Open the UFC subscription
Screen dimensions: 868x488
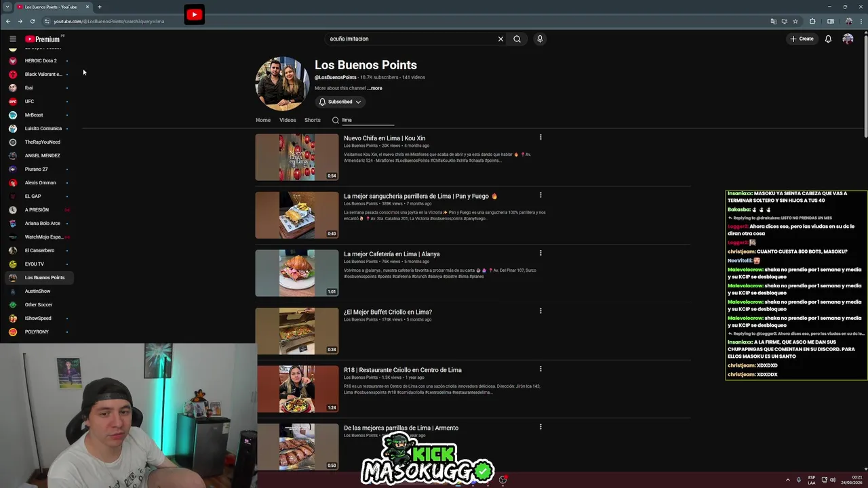[x=39, y=101]
